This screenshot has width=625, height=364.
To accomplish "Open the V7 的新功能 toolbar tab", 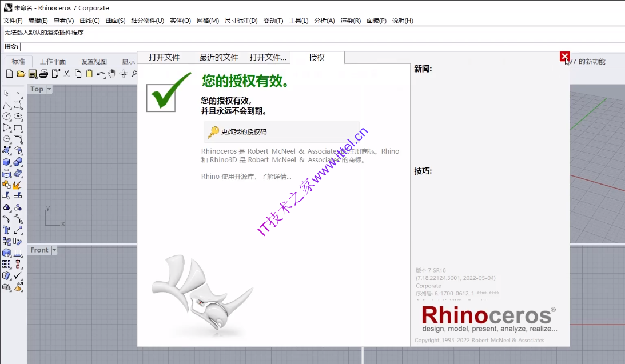I will point(587,61).
